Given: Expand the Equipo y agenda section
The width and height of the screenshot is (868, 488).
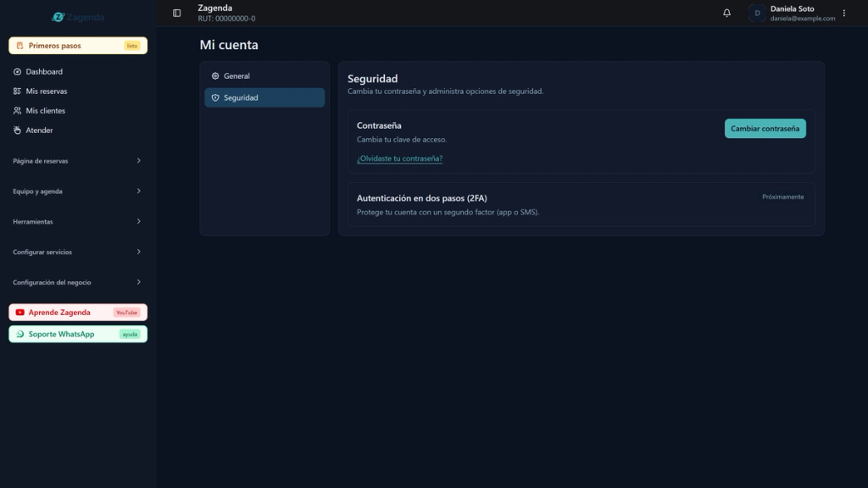Looking at the screenshot, I should (x=77, y=191).
